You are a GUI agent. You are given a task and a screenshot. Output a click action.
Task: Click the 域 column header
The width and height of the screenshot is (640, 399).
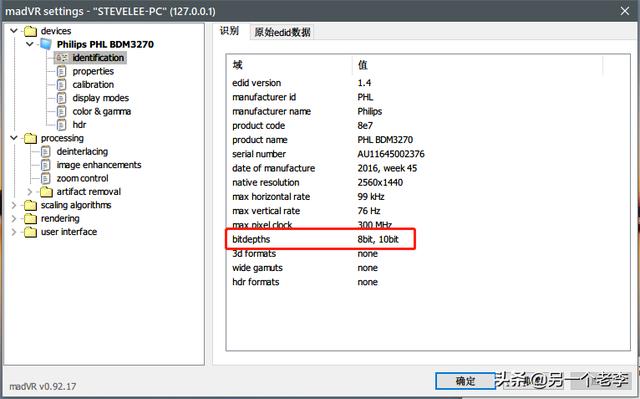click(x=290, y=65)
